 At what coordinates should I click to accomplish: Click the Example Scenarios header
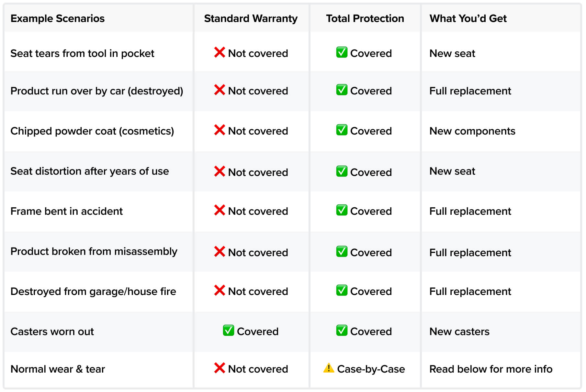click(58, 18)
